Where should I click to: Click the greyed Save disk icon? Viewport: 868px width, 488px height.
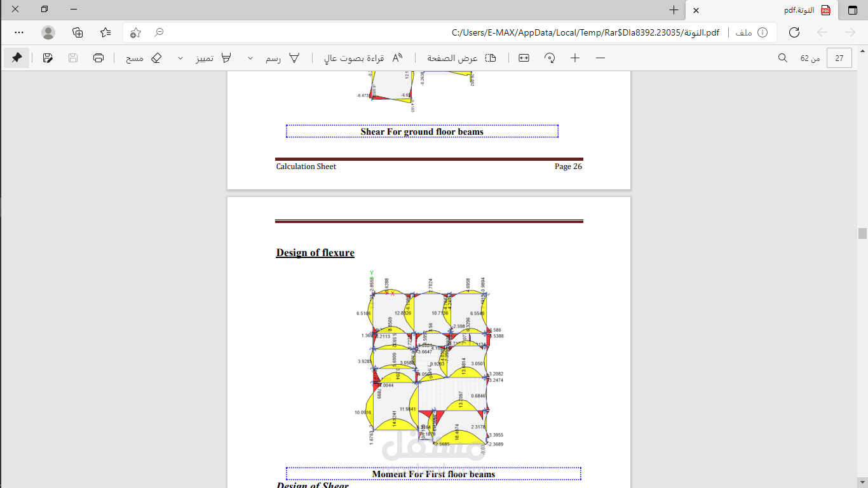[73, 58]
